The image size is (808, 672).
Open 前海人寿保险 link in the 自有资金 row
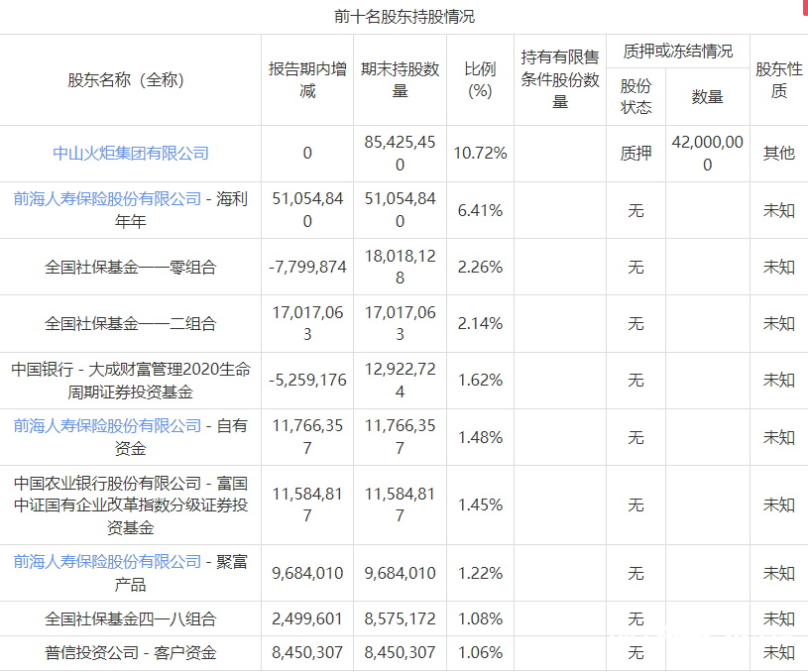tap(107, 426)
